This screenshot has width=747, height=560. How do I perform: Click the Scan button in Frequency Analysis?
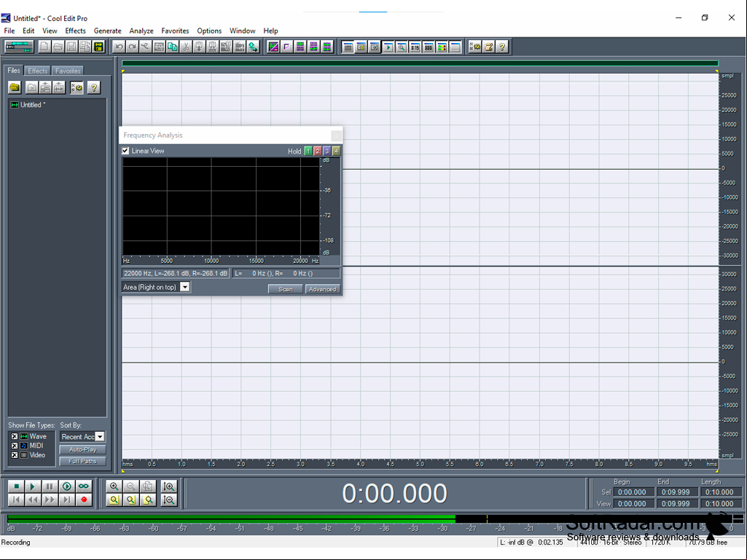pyautogui.click(x=286, y=289)
